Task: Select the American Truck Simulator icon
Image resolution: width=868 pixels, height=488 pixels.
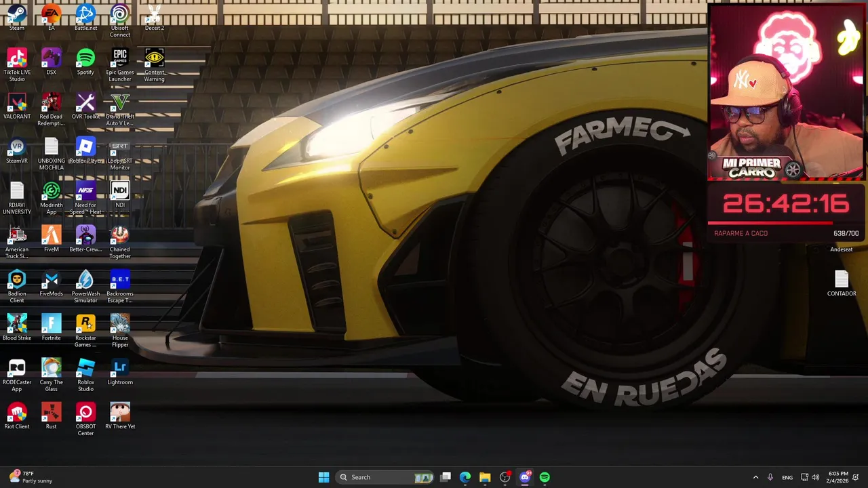Action: click(17, 243)
